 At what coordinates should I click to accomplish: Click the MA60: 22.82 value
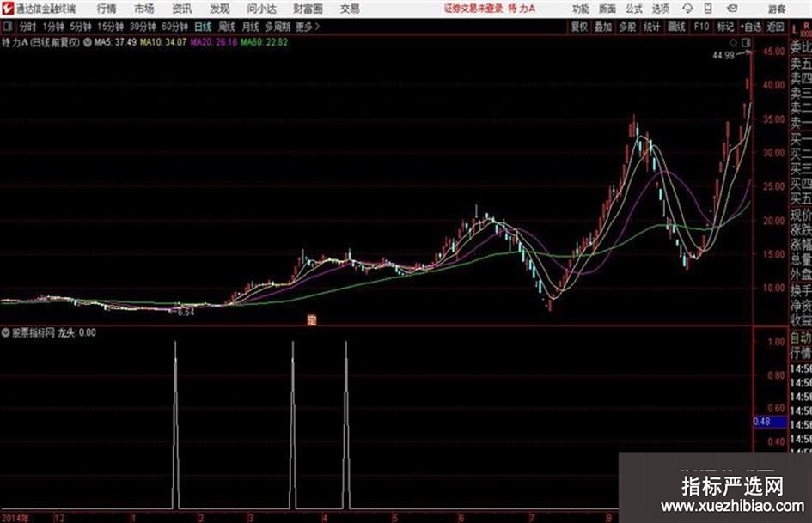pyautogui.click(x=264, y=42)
